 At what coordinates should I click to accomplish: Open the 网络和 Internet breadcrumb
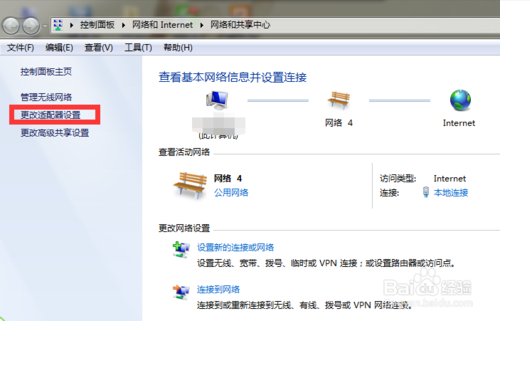162,25
